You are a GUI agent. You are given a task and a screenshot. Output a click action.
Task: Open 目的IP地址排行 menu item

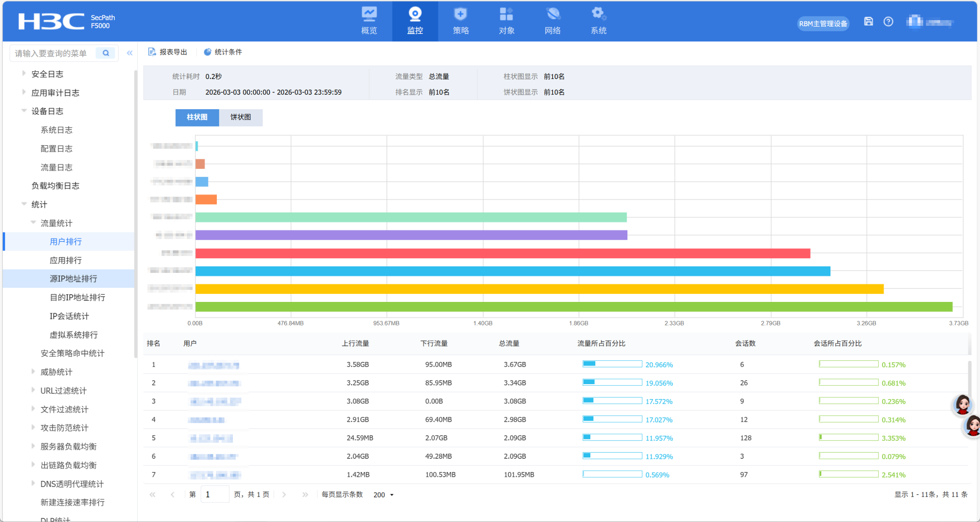click(77, 297)
